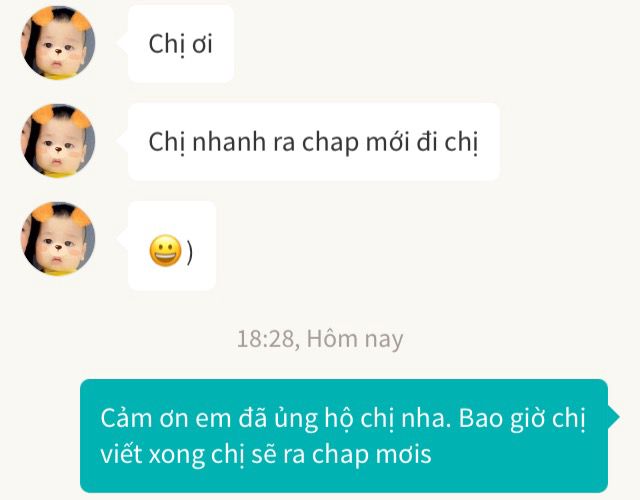Viewport: 640px width, 500px height.
Task: Click the white bubble containing the emoji
Action: [x=172, y=246]
